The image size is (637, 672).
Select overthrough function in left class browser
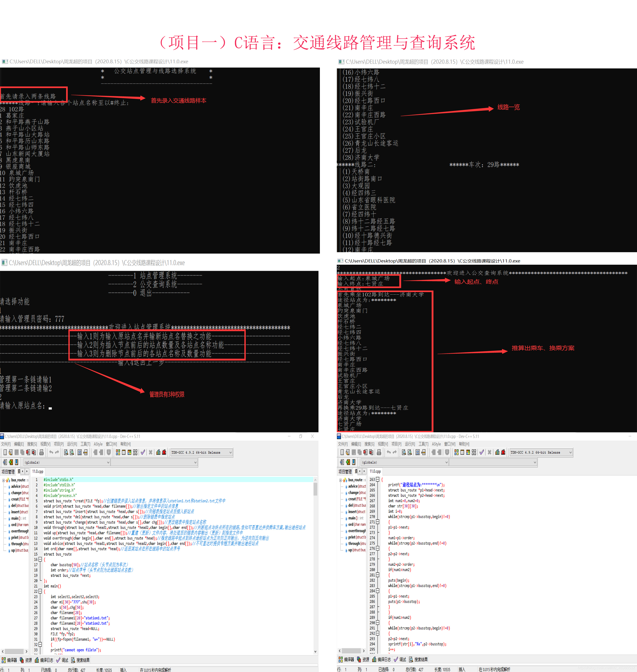tap(20, 531)
